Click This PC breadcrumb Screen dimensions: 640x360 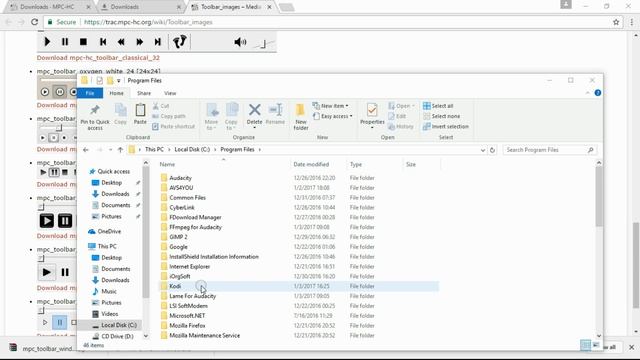[x=154, y=150]
